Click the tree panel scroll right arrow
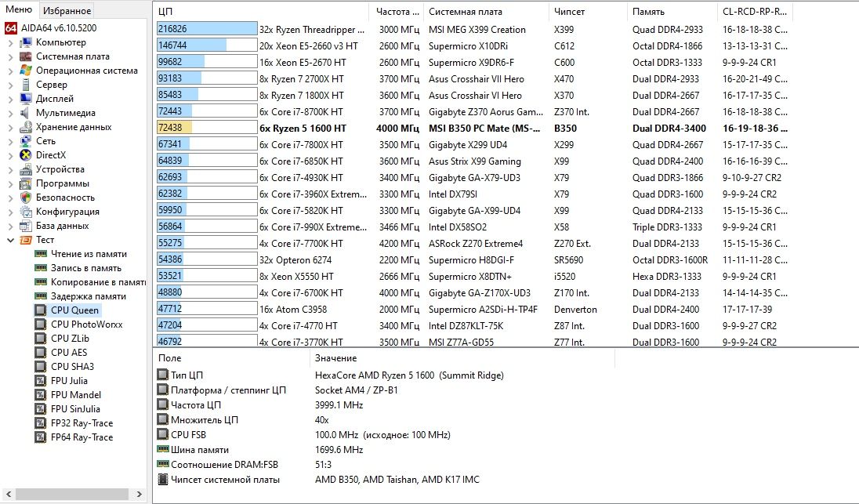This screenshot has height=504, width=859. point(140,494)
